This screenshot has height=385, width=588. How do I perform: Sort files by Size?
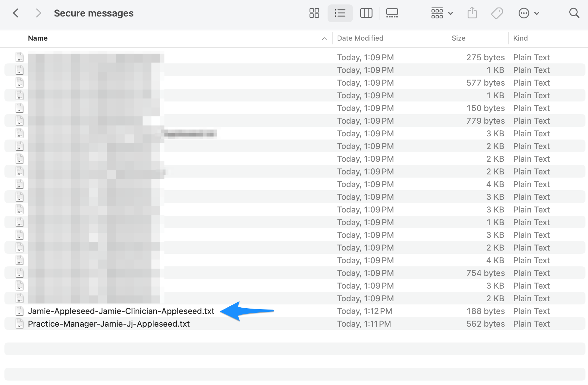pos(458,38)
